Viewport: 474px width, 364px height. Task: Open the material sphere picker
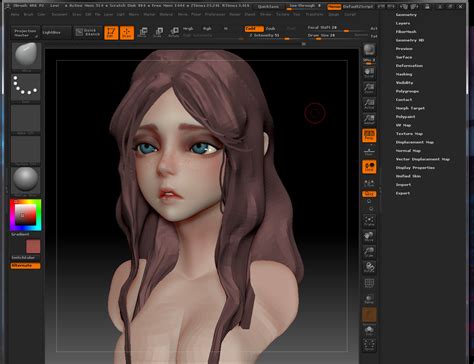(26, 180)
